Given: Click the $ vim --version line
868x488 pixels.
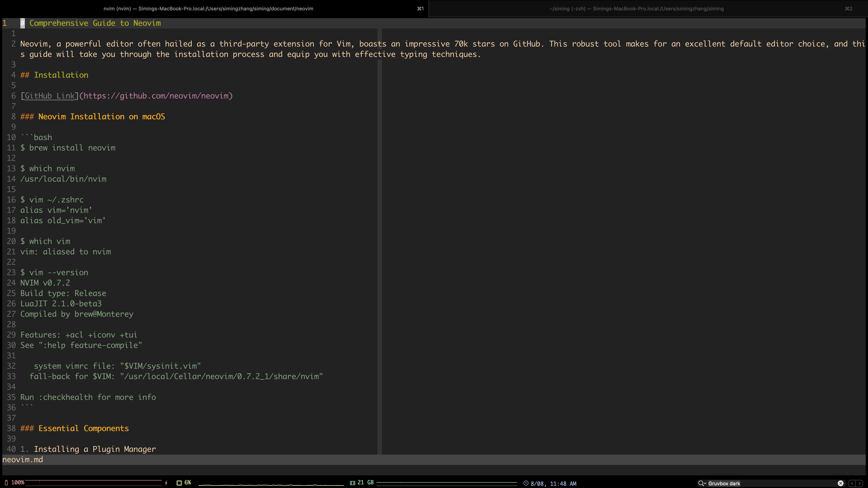Looking at the screenshot, I should pyautogui.click(x=54, y=272).
